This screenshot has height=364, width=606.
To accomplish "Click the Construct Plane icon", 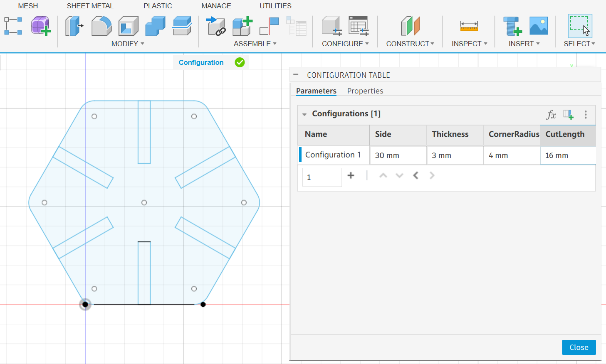I will tap(411, 26).
